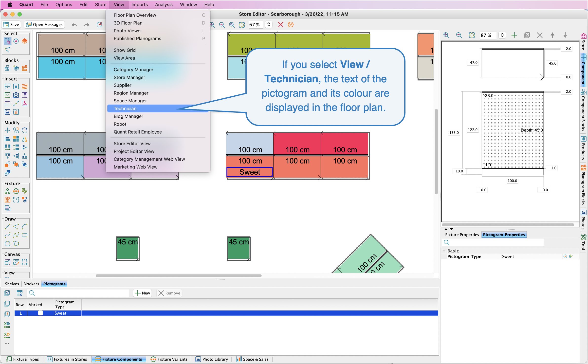This screenshot has height=364, width=588.
Task: Select Show Grid in View menu
Action: pos(158,50)
